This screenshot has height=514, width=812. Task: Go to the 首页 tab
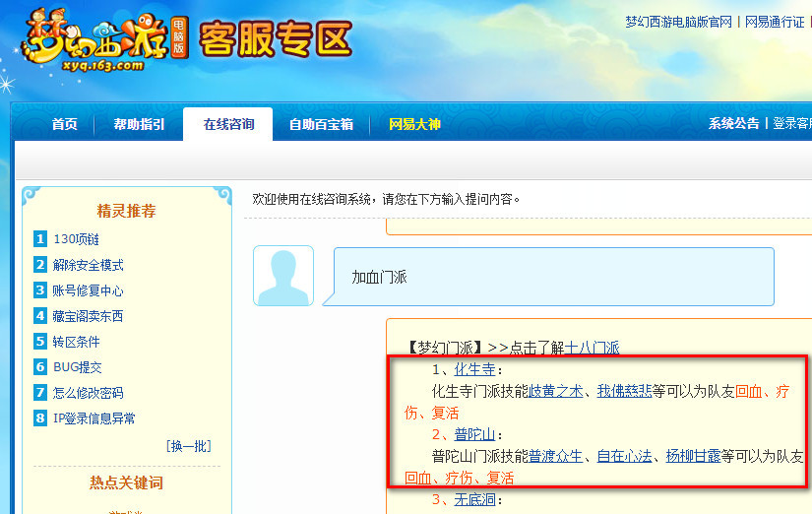[65, 124]
